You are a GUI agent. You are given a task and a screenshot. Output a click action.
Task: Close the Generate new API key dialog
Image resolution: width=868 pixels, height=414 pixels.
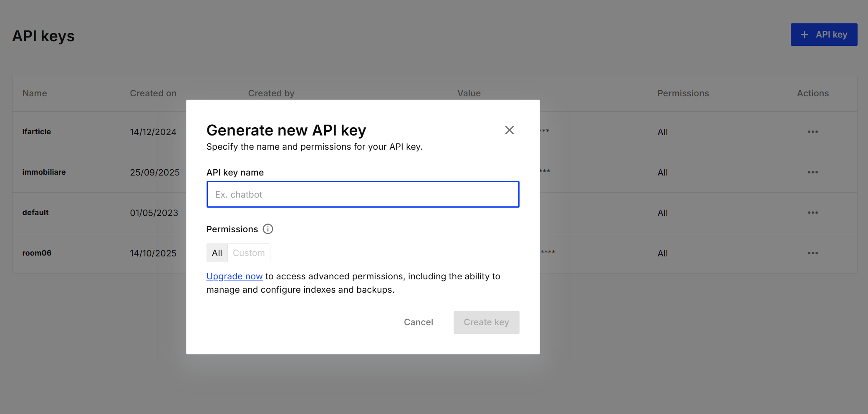click(509, 130)
